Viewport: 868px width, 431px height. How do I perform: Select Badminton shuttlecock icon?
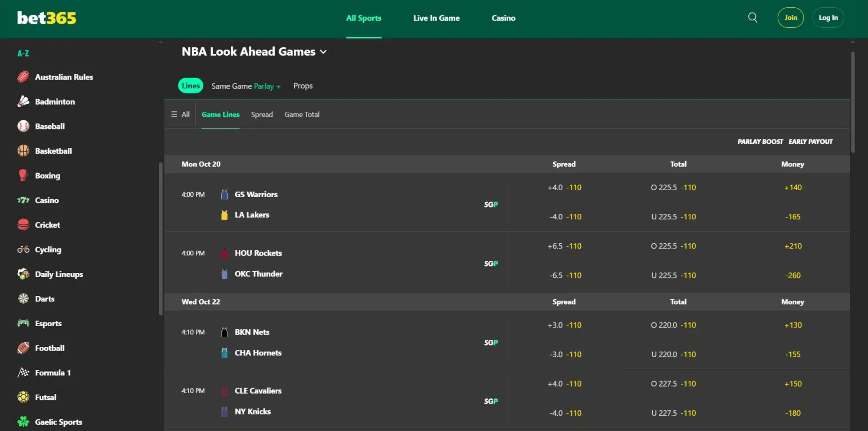click(x=23, y=102)
